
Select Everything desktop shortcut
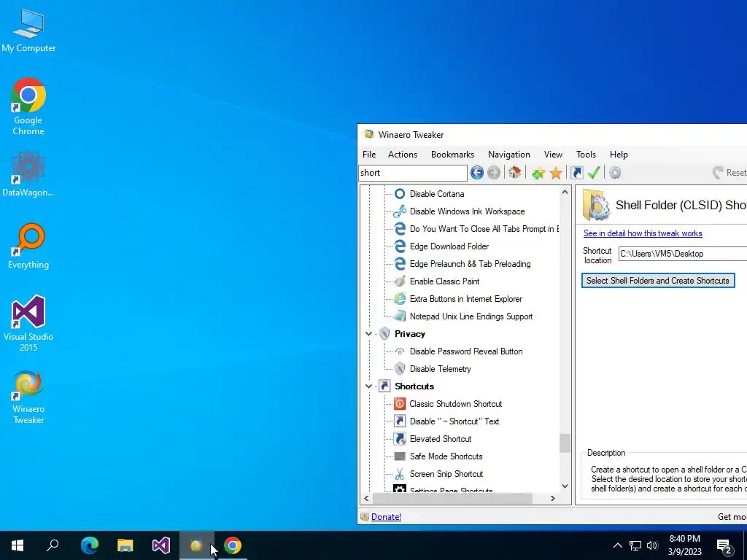pos(28,246)
